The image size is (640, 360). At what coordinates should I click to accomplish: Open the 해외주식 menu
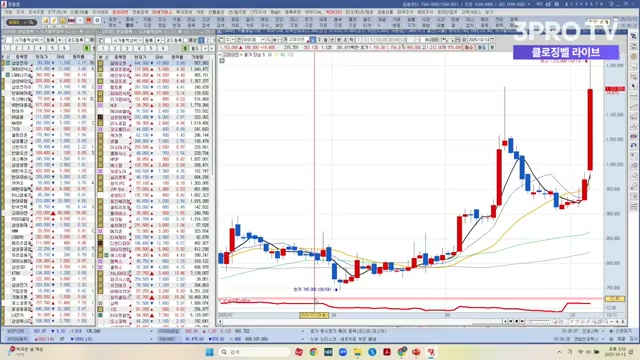tap(425, 12)
